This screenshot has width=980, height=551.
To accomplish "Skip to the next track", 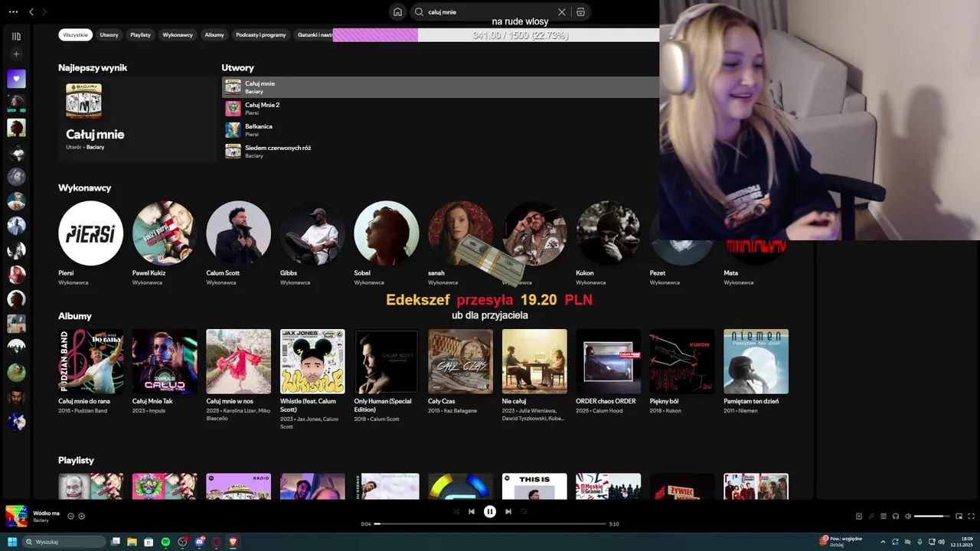I will (508, 511).
